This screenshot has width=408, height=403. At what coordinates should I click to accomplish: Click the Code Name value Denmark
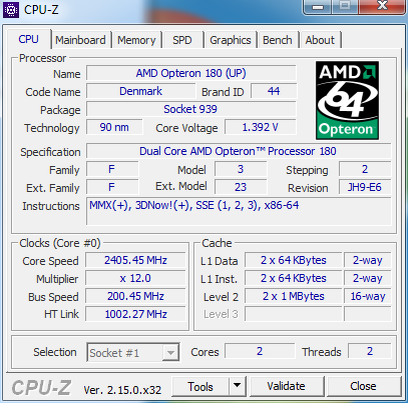click(141, 91)
